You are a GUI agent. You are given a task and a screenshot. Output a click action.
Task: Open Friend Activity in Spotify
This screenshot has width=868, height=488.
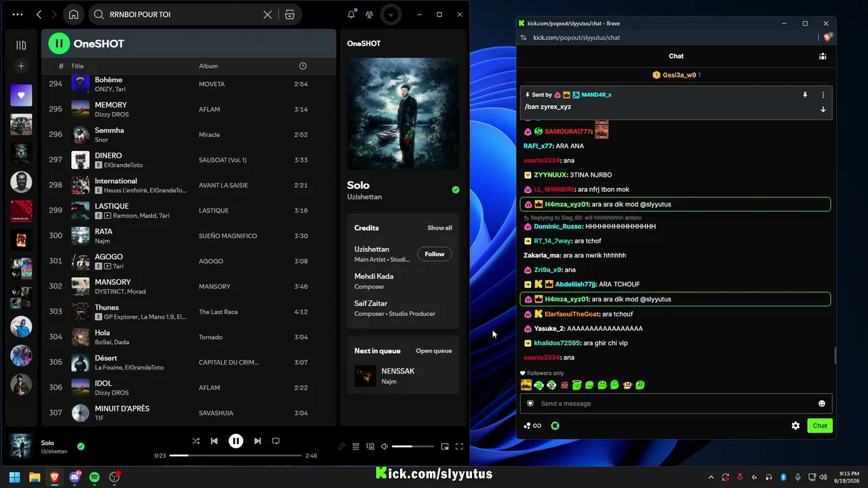point(369,14)
